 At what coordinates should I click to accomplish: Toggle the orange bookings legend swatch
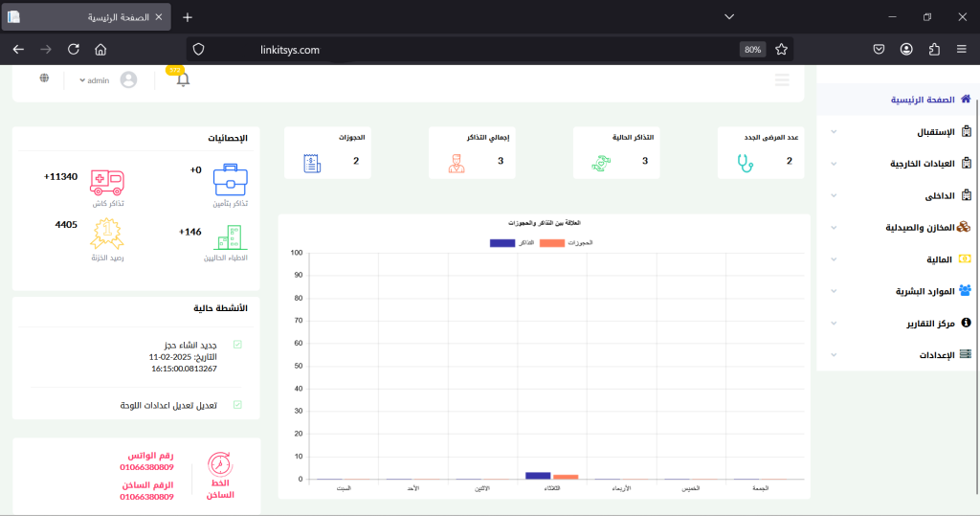[553, 243]
